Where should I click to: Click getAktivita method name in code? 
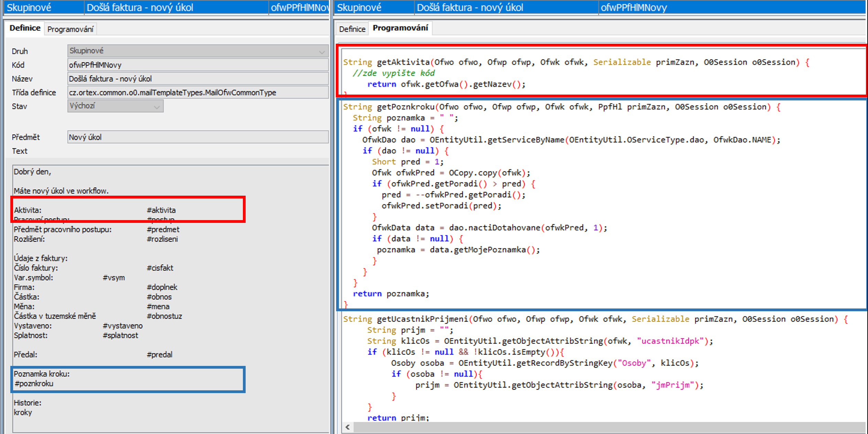[x=403, y=62]
